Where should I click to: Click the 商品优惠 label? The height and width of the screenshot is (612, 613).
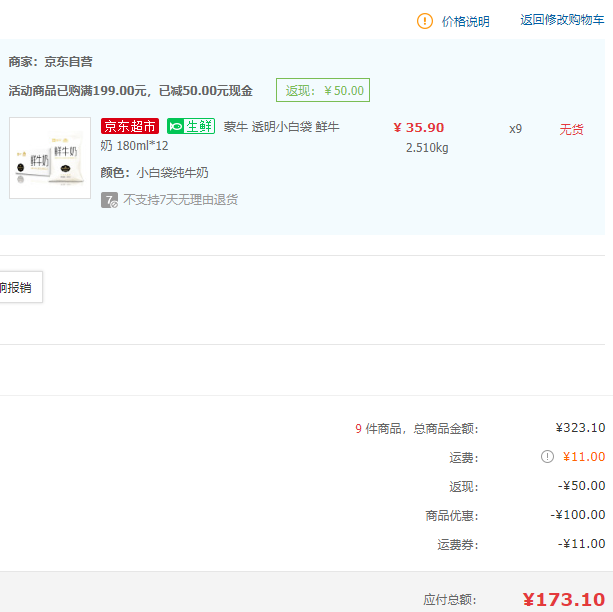452,515
